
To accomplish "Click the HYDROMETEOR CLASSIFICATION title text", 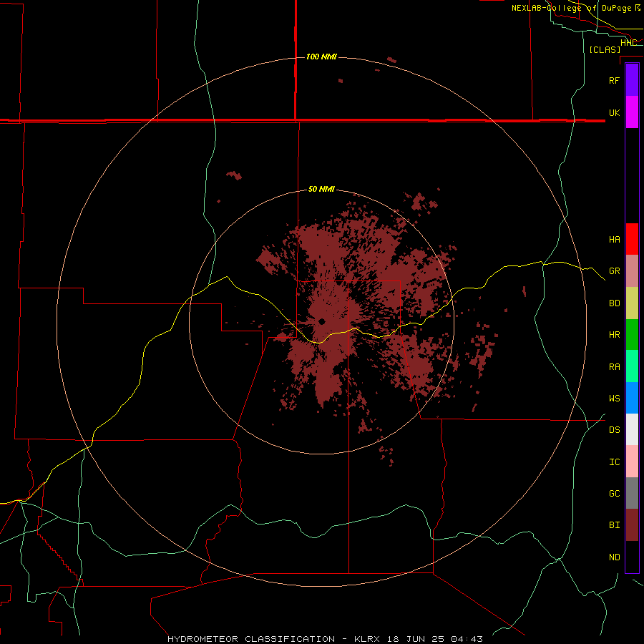I will [x=251, y=639].
